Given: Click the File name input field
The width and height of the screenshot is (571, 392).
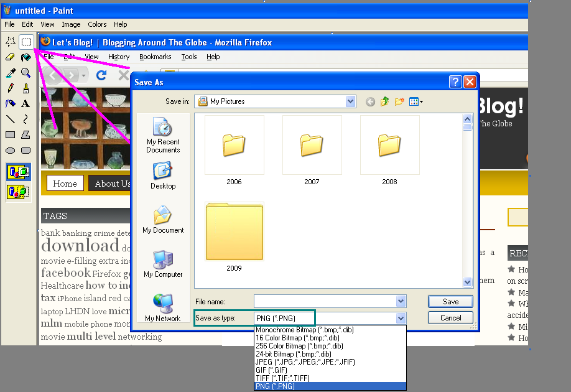Looking at the screenshot, I should [325, 301].
